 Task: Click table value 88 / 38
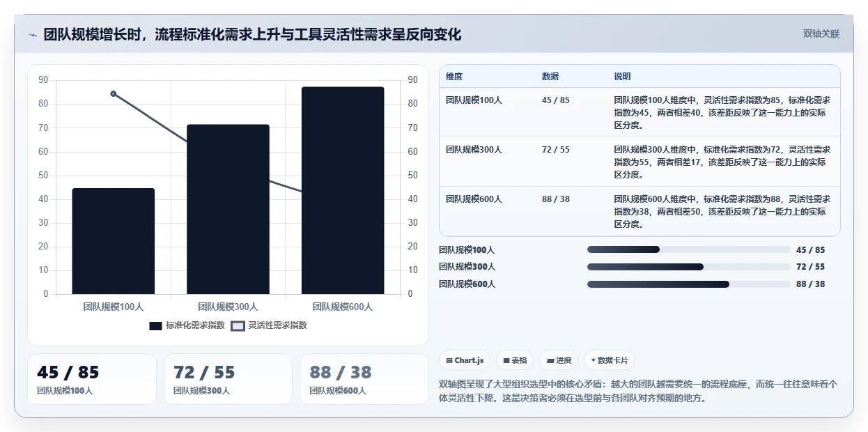click(x=556, y=199)
